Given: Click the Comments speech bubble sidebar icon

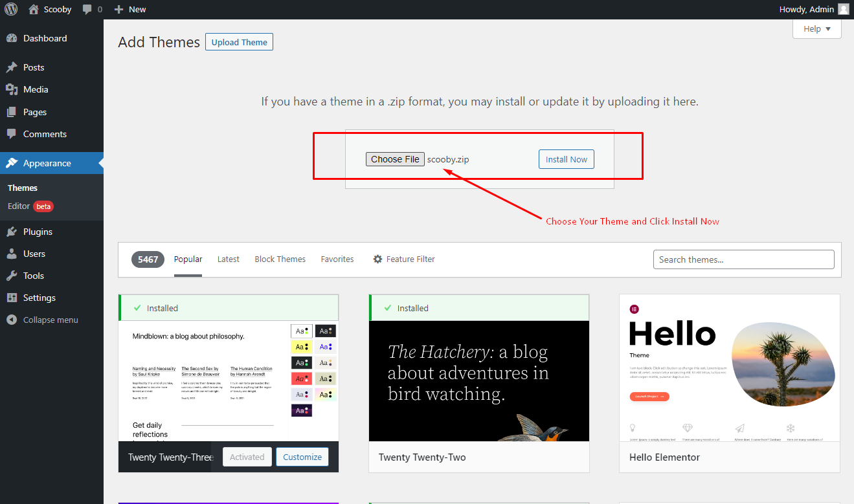Looking at the screenshot, I should tap(12, 134).
